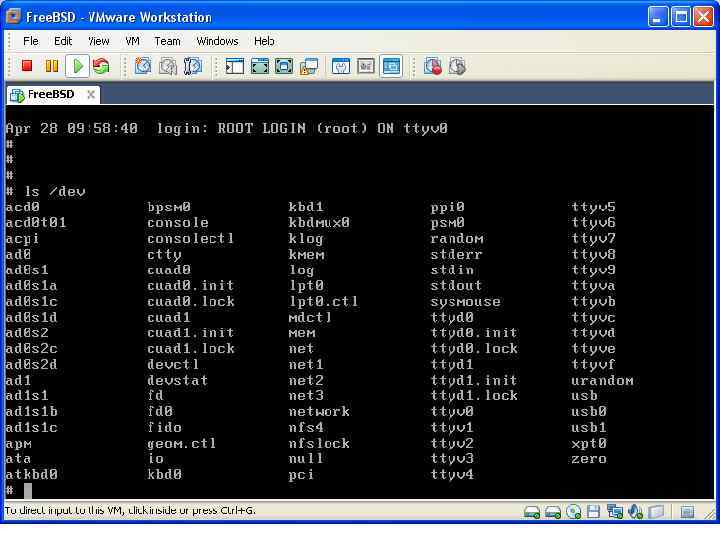Click inside the console at the # prompt cursor

click(28, 490)
